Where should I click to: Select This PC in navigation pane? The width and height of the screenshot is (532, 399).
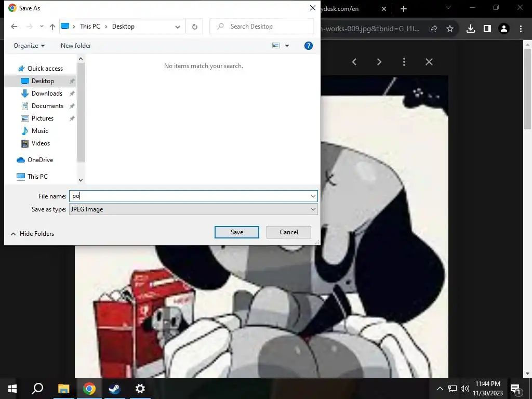tap(37, 177)
